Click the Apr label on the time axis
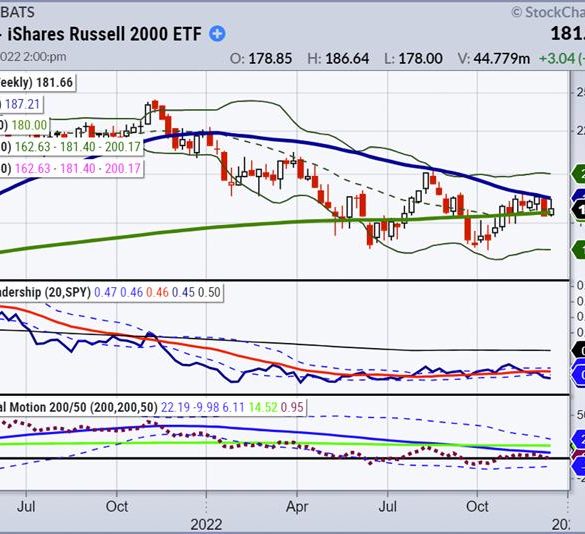The height and width of the screenshot is (534, 585). (x=297, y=507)
